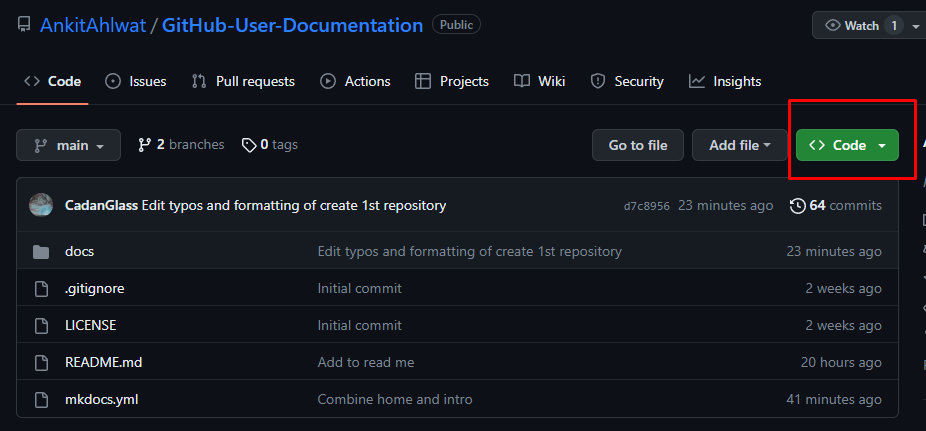The image size is (926, 431).
Task: Click the 2 weeks ago timestamp on the LICENSE row
Action: point(843,325)
